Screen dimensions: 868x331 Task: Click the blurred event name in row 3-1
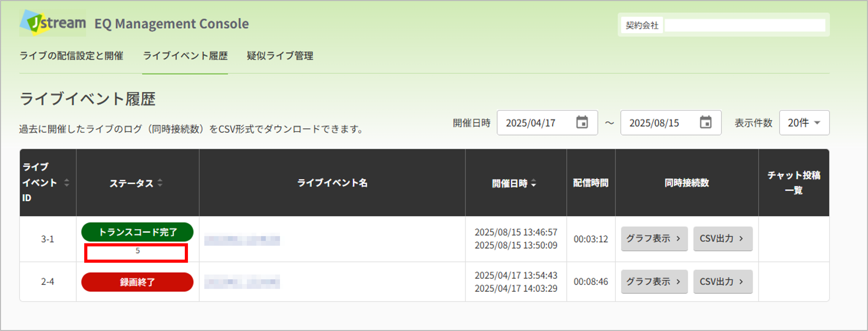pos(242,239)
